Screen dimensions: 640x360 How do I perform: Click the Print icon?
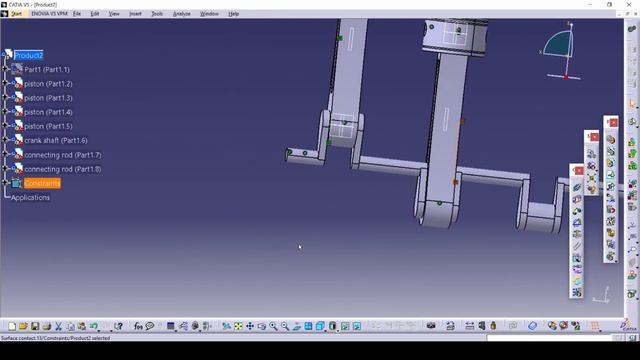pos(47,326)
